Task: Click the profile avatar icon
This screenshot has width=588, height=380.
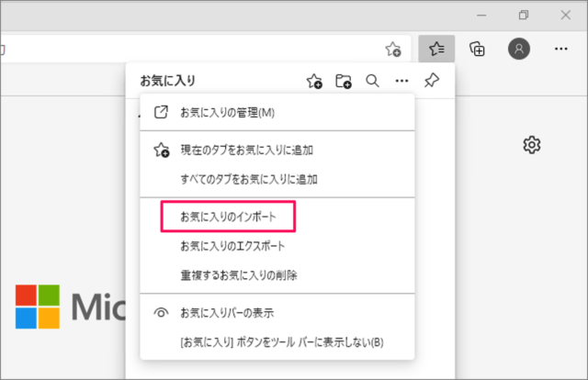Action: click(519, 49)
